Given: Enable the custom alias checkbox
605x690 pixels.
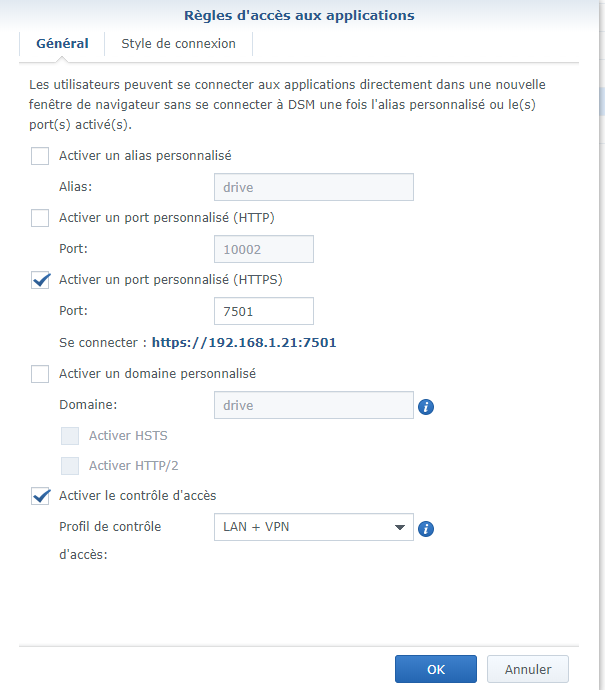Looking at the screenshot, I should [x=40, y=156].
